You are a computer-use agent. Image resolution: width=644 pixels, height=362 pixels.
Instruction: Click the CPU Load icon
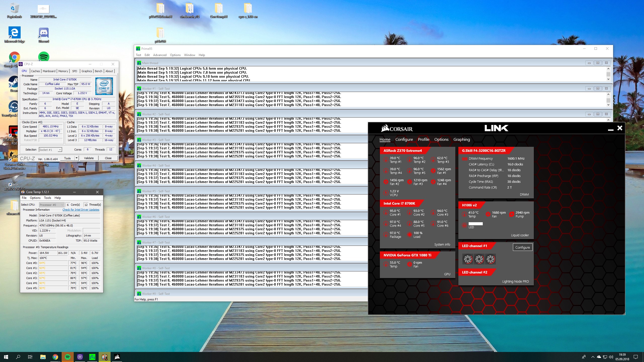point(409,235)
